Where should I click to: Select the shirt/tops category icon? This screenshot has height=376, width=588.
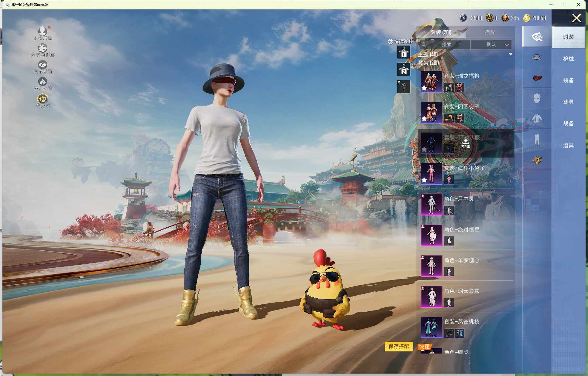537,119
